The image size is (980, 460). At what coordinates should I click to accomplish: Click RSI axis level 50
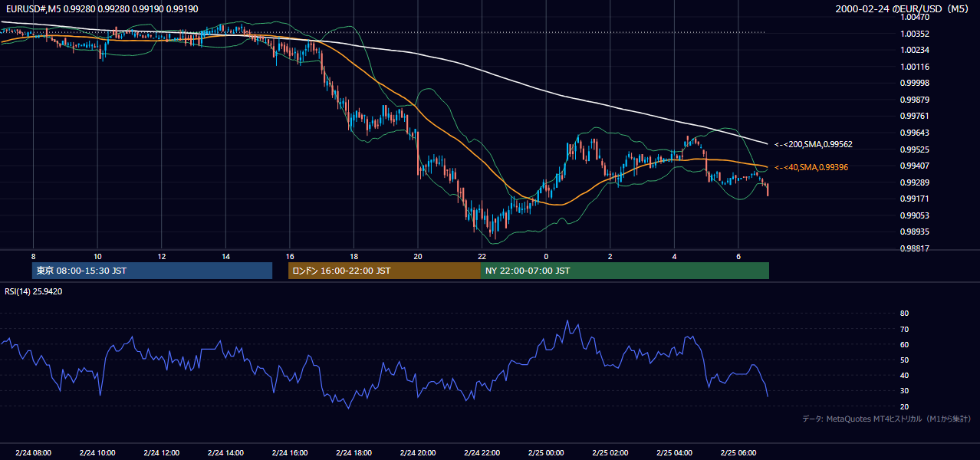click(x=905, y=360)
